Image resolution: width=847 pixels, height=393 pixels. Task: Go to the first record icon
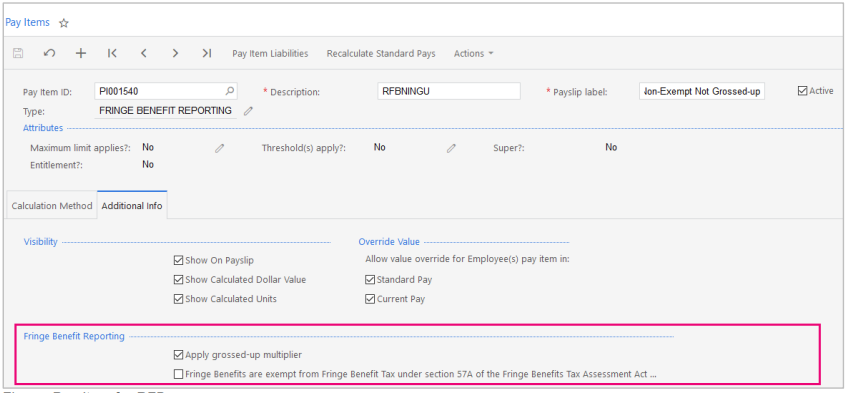[112, 53]
